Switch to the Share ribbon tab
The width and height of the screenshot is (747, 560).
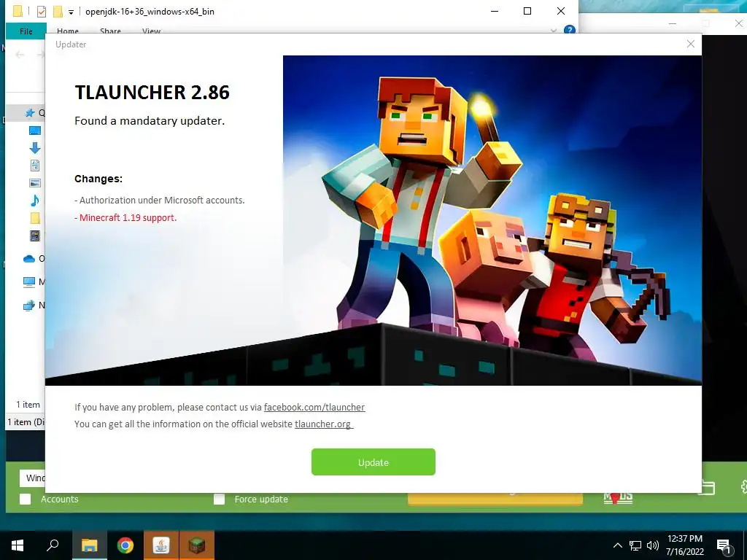[x=110, y=31]
